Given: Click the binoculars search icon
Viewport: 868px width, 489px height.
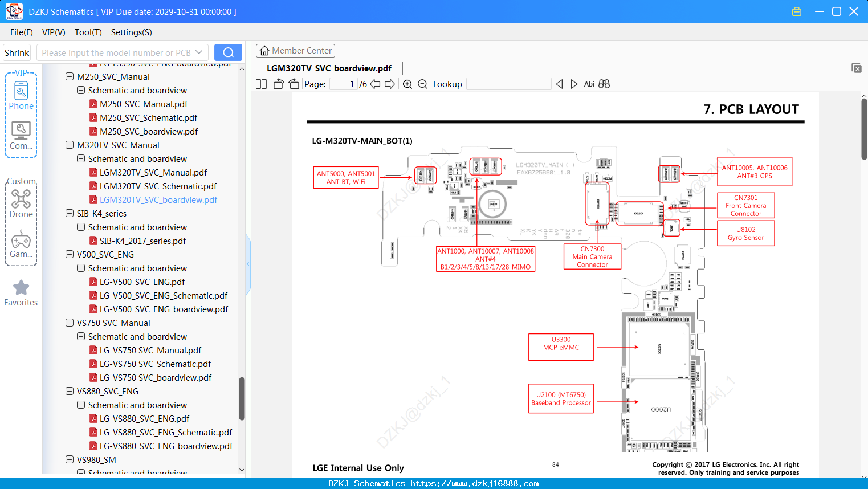Looking at the screenshot, I should 604,84.
